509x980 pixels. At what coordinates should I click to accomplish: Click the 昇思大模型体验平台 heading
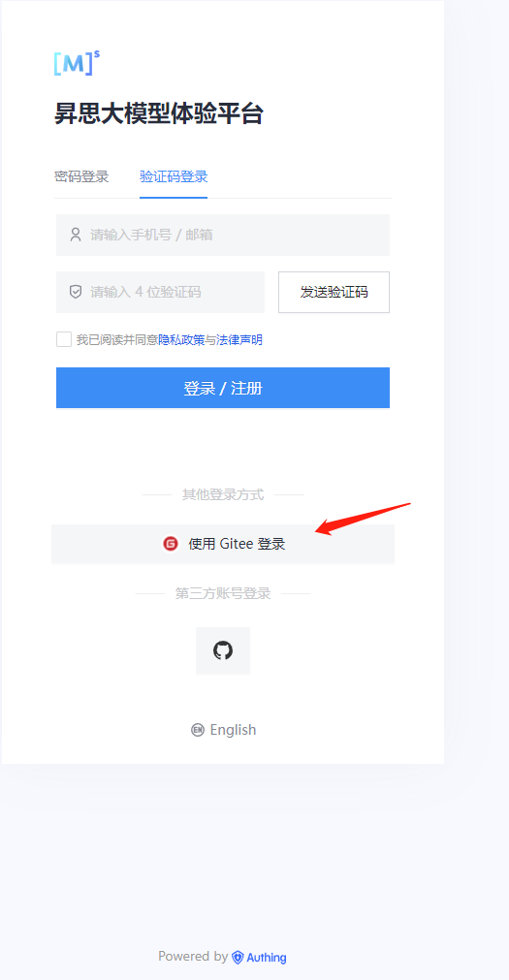(159, 114)
